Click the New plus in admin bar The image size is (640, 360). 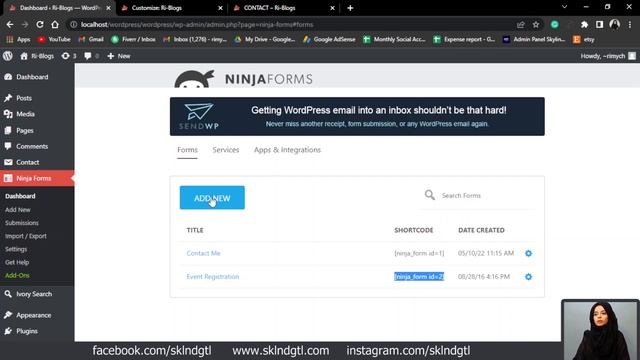point(119,56)
